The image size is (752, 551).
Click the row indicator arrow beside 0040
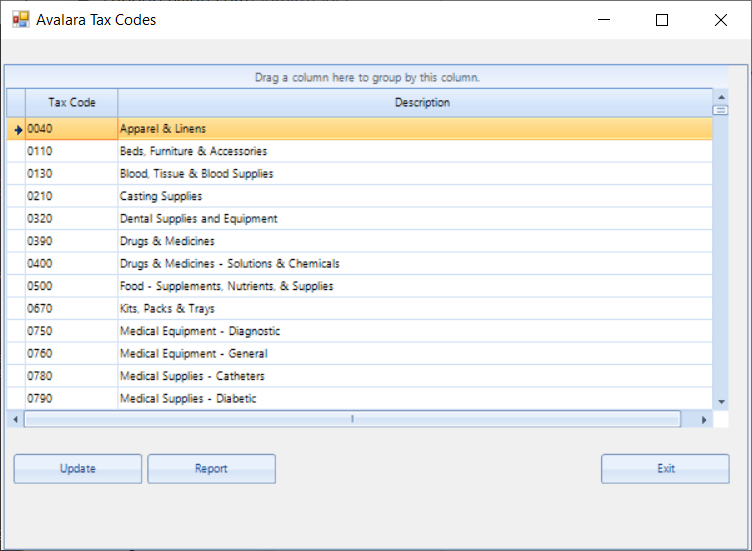click(x=18, y=129)
